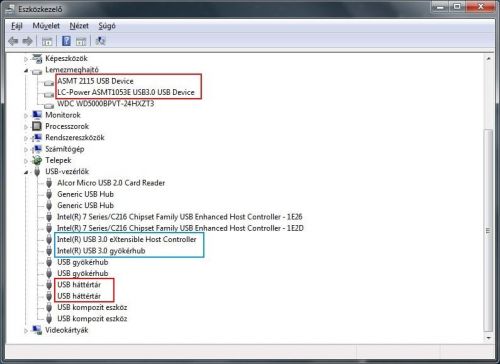Click the vertical scrollbar thumb
This screenshot has height=364, width=500.
(x=488, y=230)
